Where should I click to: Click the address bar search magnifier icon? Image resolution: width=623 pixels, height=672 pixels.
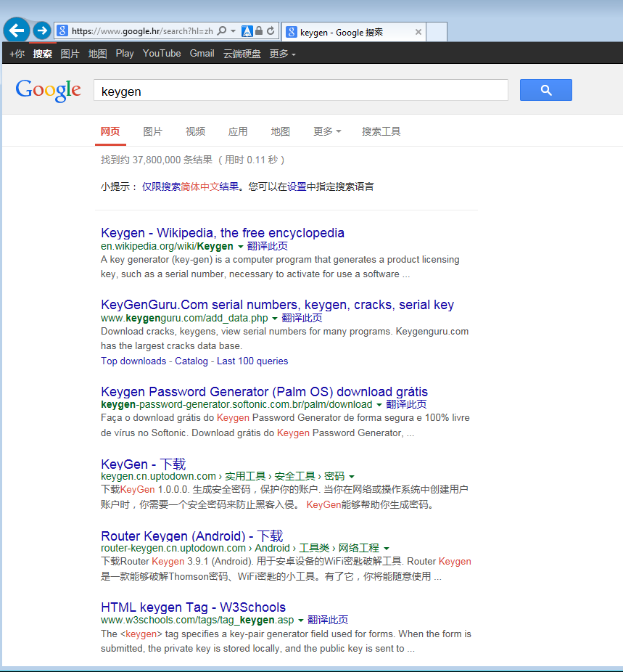coord(222,31)
